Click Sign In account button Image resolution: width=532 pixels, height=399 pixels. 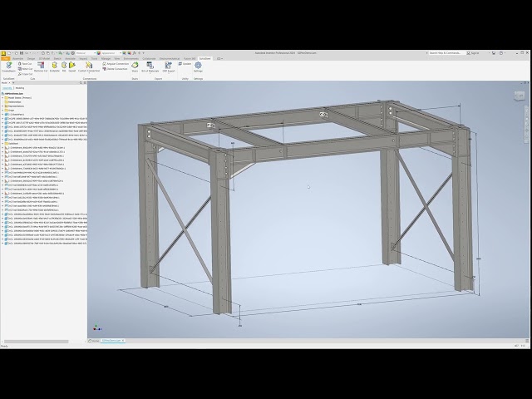[x=473, y=53]
